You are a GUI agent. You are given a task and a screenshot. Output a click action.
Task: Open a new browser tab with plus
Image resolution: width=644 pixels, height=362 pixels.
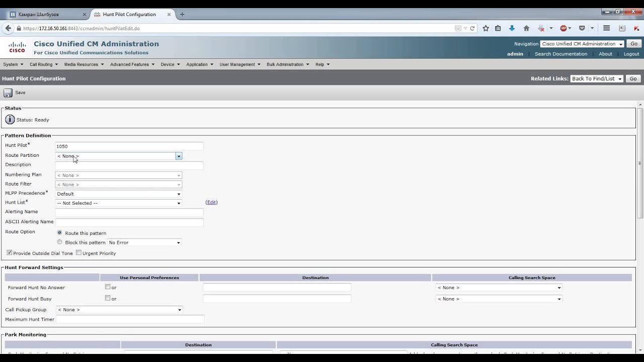coord(182,15)
